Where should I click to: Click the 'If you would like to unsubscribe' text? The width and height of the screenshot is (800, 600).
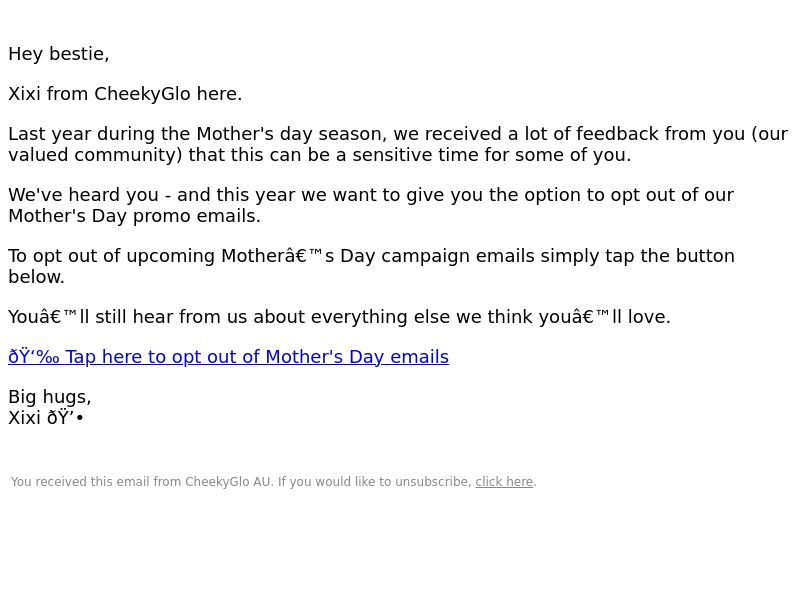pos(374,482)
